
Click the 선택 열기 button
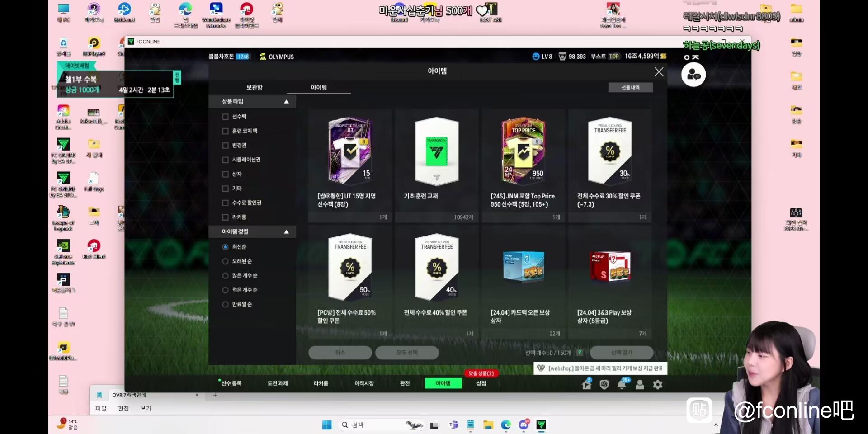(x=622, y=353)
